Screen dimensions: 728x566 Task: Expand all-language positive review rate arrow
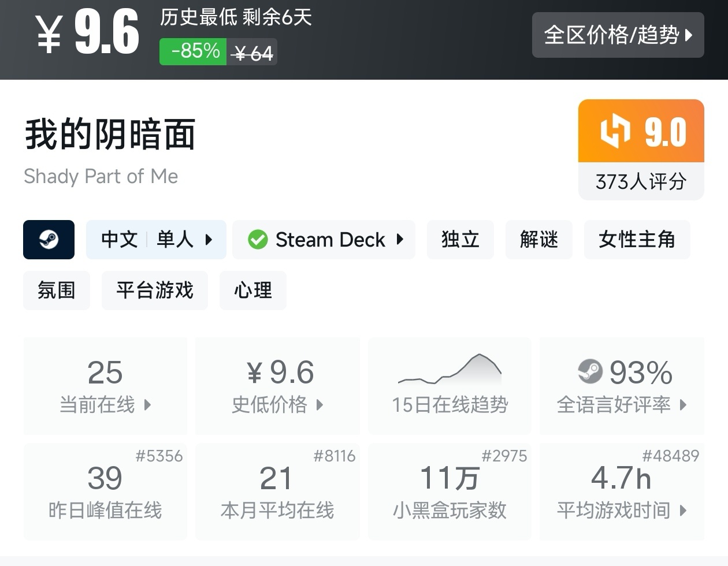pyautogui.click(x=684, y=405)
